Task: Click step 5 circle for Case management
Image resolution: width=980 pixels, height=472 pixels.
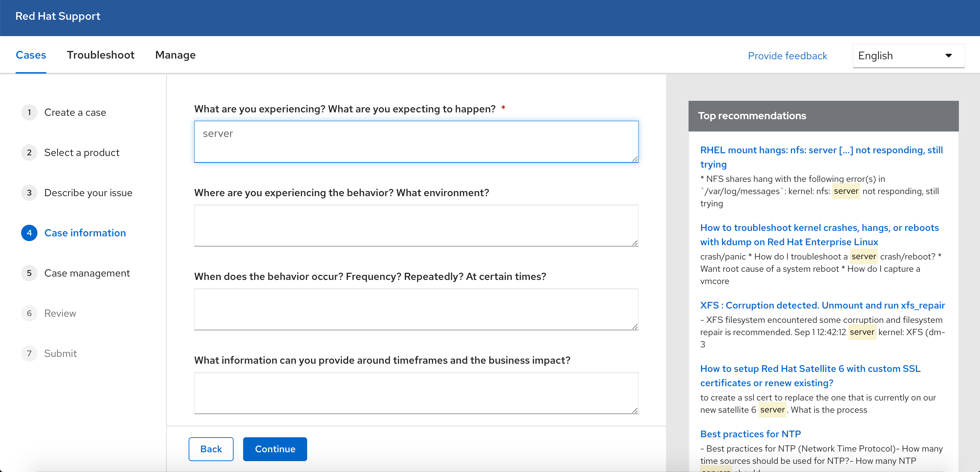Action: [x=29, y=273]
